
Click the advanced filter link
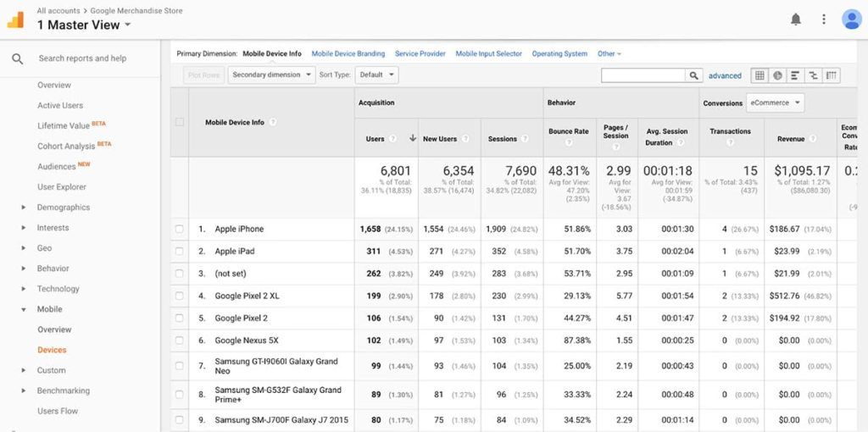click(x=725, y=75)
